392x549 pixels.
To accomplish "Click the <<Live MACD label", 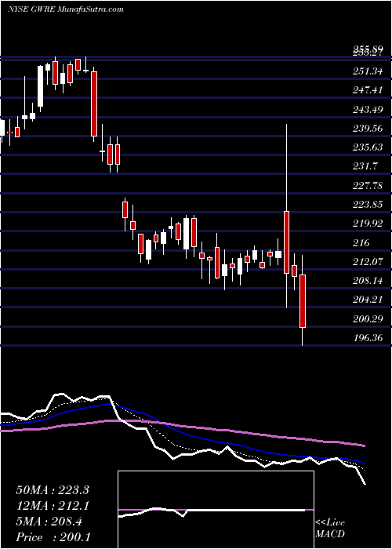I will (330, 529).
